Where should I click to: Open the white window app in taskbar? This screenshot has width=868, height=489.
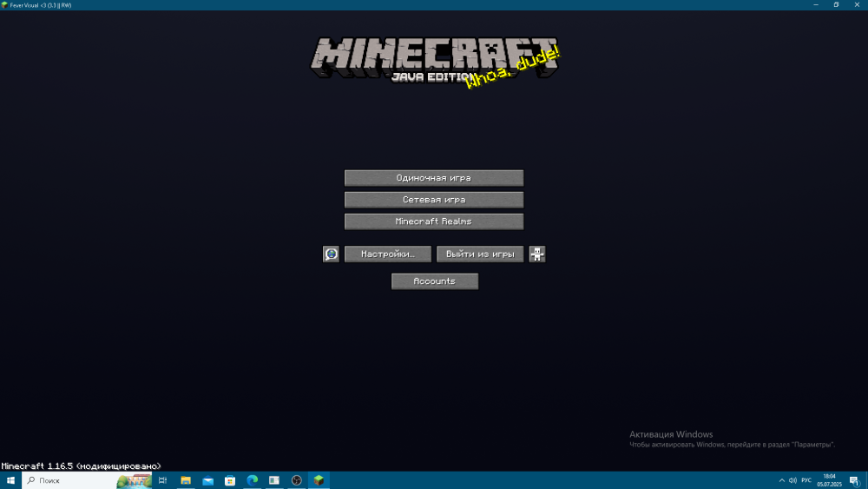[274, 480]
